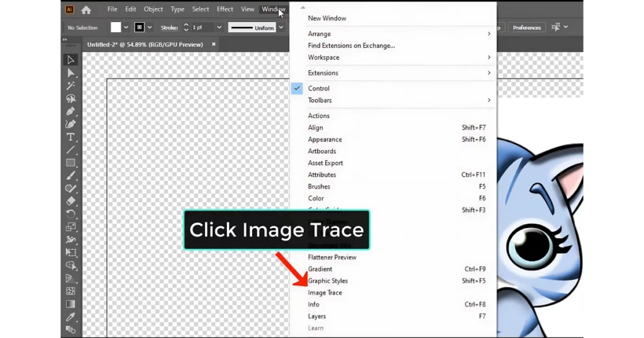The height and width of the screenshot is (338, 644).
Task: Open the stroke weight dropdown
Action: (219, 28)
